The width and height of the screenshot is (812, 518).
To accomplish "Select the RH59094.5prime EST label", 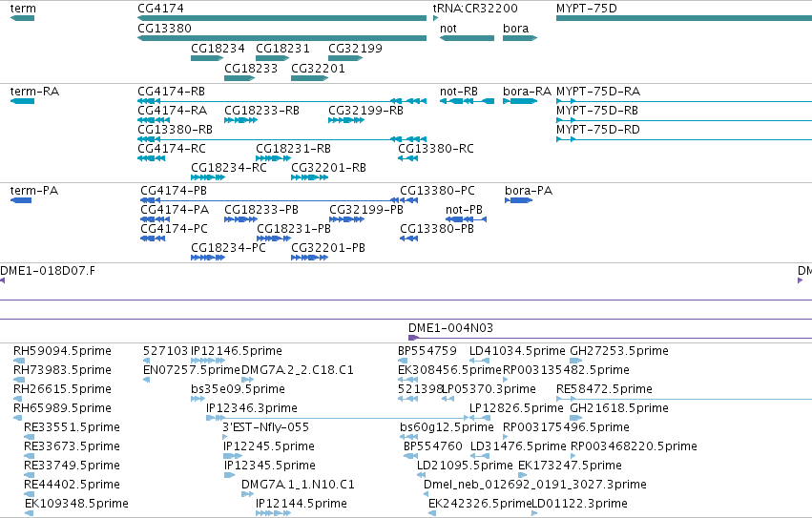I will pos(62,351).
